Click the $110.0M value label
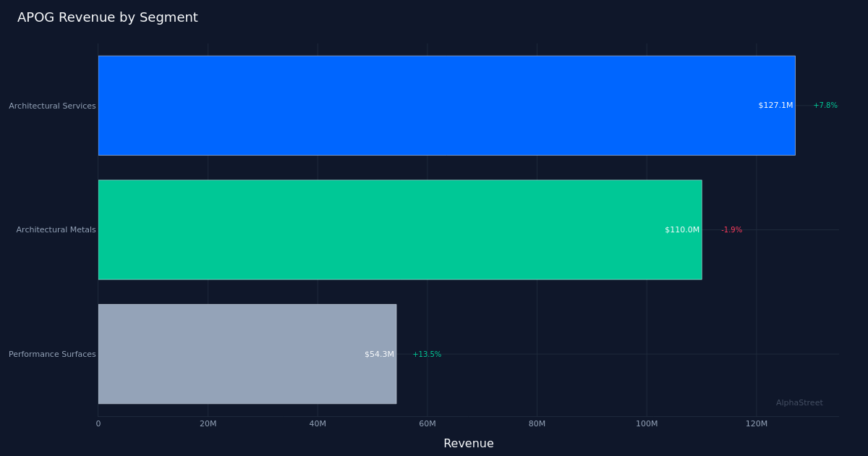The width and height of the screenshot is (868, 456). point(682,230)
